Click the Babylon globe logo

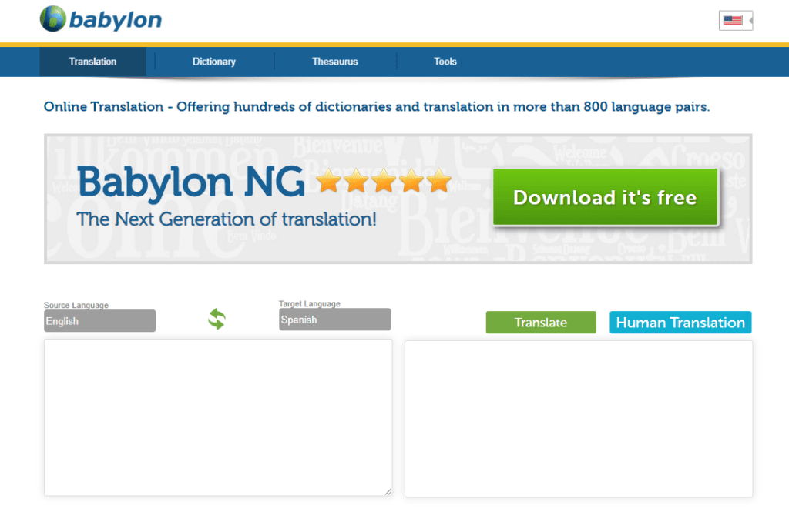[x=53, y=19]
